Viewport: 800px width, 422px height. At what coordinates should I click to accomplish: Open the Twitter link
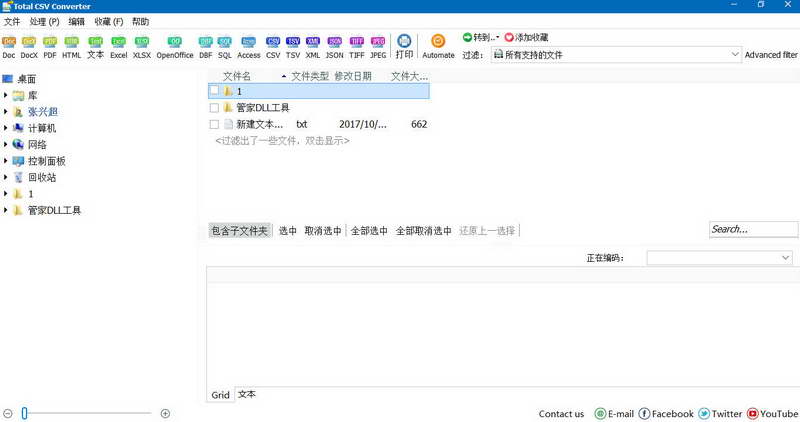(720, 414)
